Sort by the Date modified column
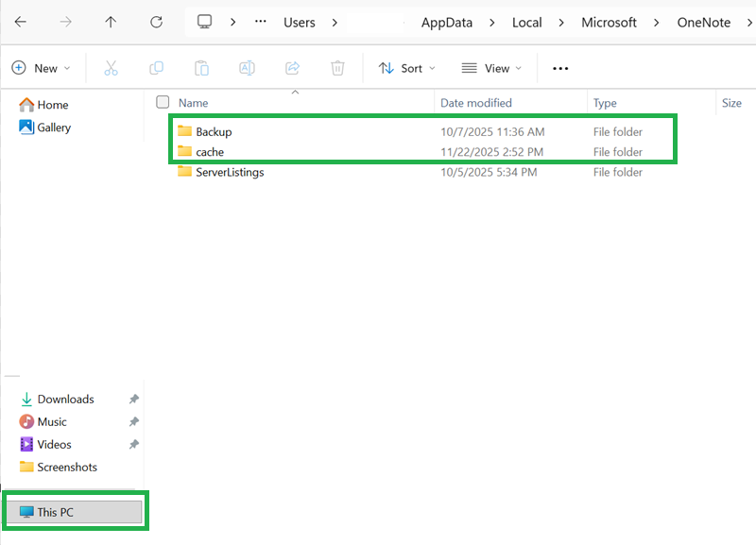The width and height of the screenshot is (756, 545). coord(476,103)
